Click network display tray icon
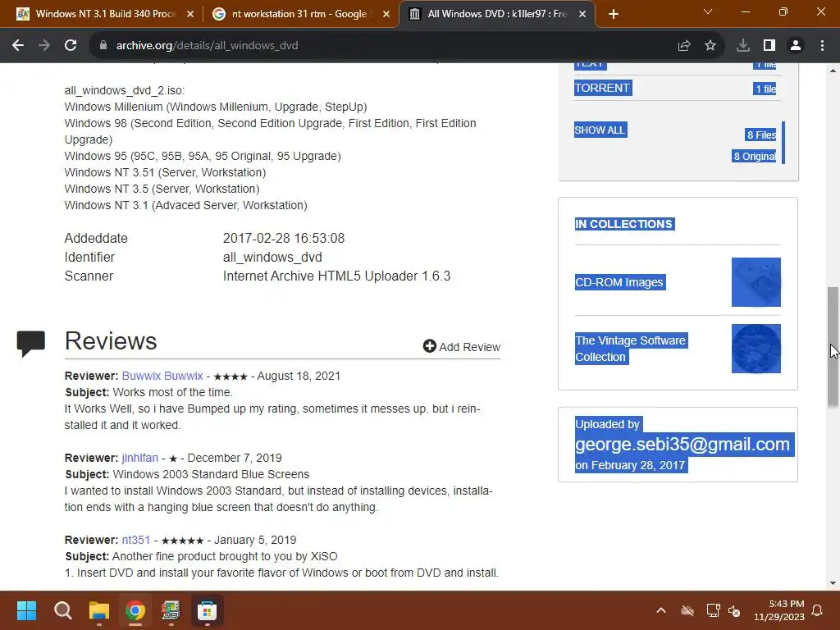The height and width of the screenshot is (630, 840). click(x=713, y=610)
